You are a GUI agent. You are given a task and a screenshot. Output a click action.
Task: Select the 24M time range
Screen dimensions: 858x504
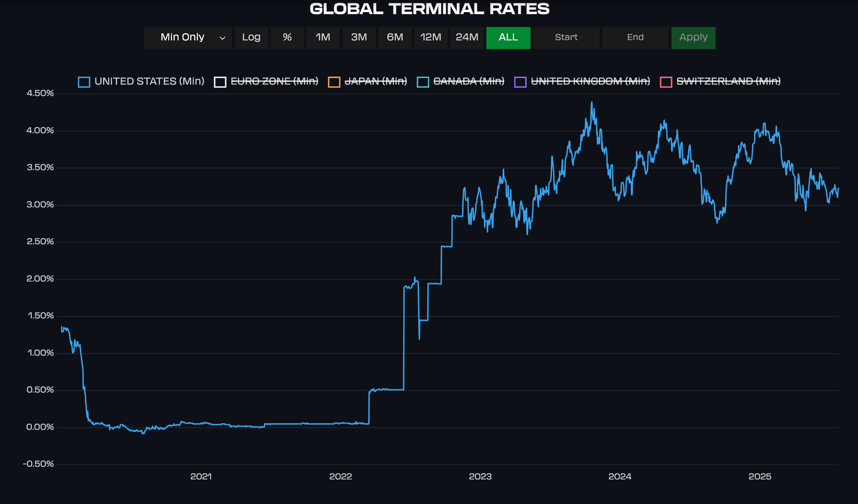467,38
